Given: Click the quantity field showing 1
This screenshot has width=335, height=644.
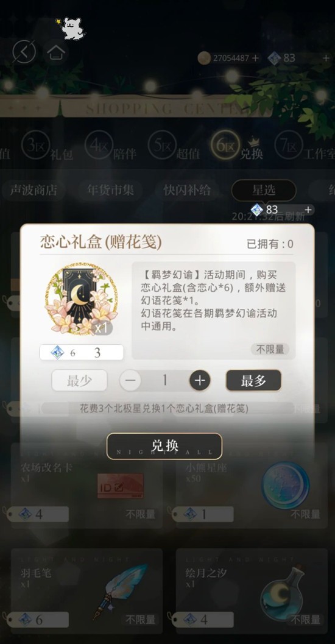Looking at the screenshot, I should point(165,381).
